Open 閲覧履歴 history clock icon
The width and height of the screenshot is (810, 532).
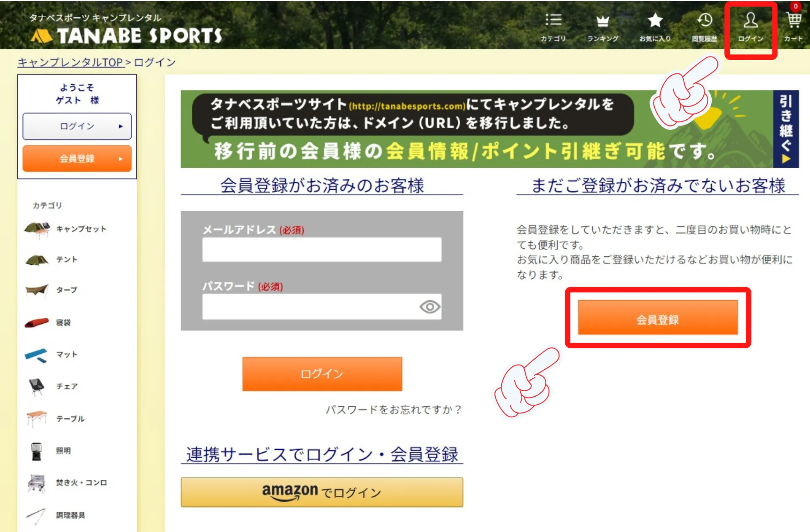(705, 20)
